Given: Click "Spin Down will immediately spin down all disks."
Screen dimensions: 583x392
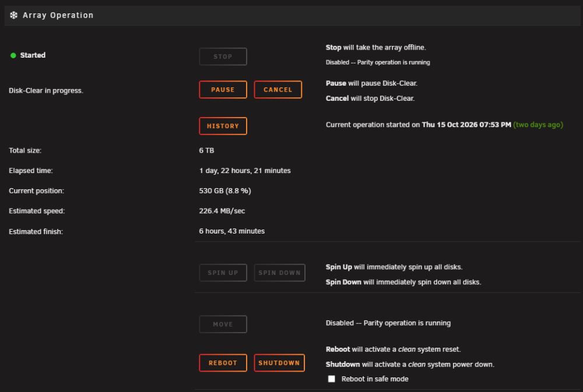Looking at the screenshot, I should 403,282.
